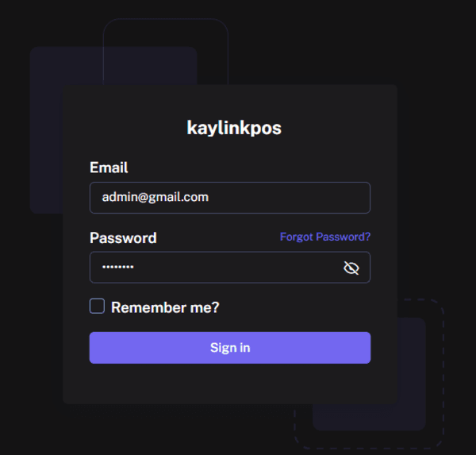Toggle password visibility with the eye icon
The height and width of the screenshot is (455, 476).
pos(351,268)
